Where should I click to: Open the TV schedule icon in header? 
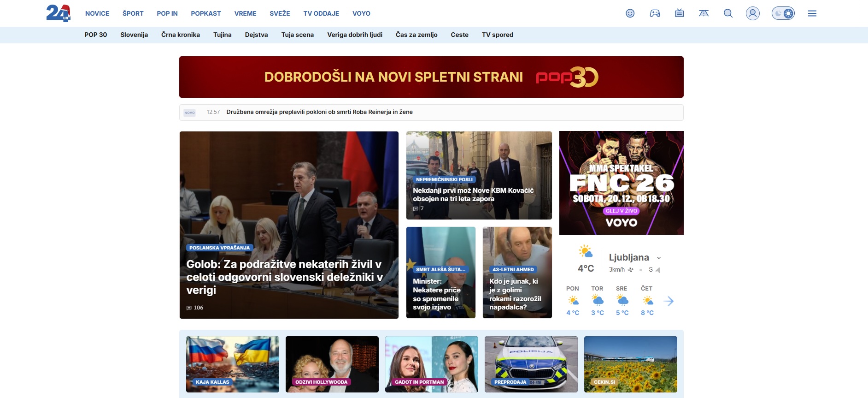[x=679, y=13]
